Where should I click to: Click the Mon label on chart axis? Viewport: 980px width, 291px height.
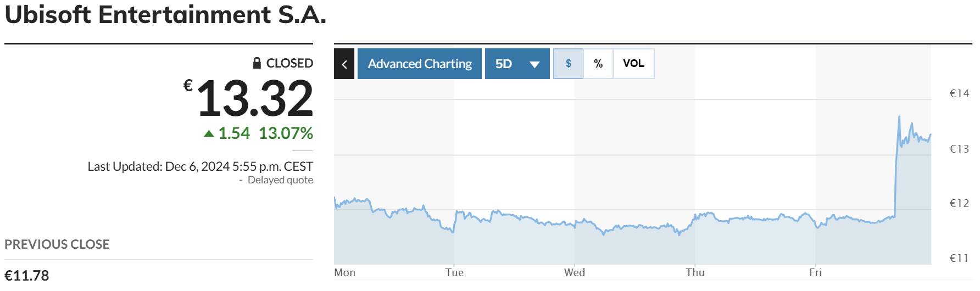point(345,273)
